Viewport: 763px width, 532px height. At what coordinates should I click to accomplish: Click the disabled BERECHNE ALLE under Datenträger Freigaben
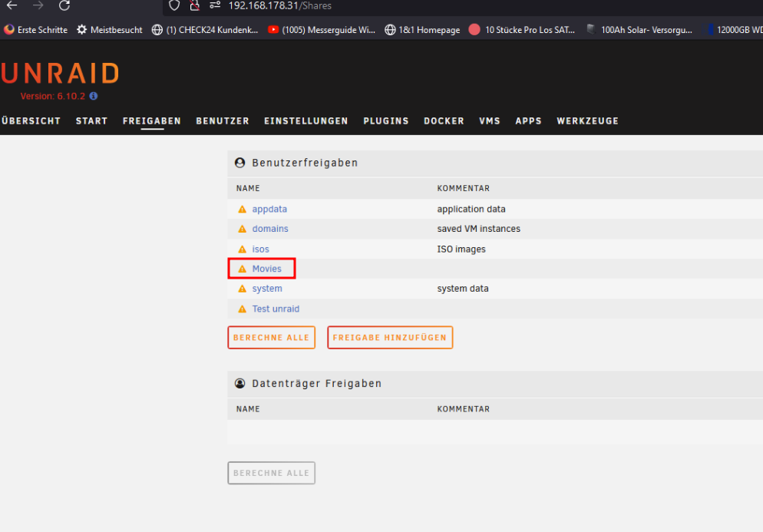click(x=271, y=473)
